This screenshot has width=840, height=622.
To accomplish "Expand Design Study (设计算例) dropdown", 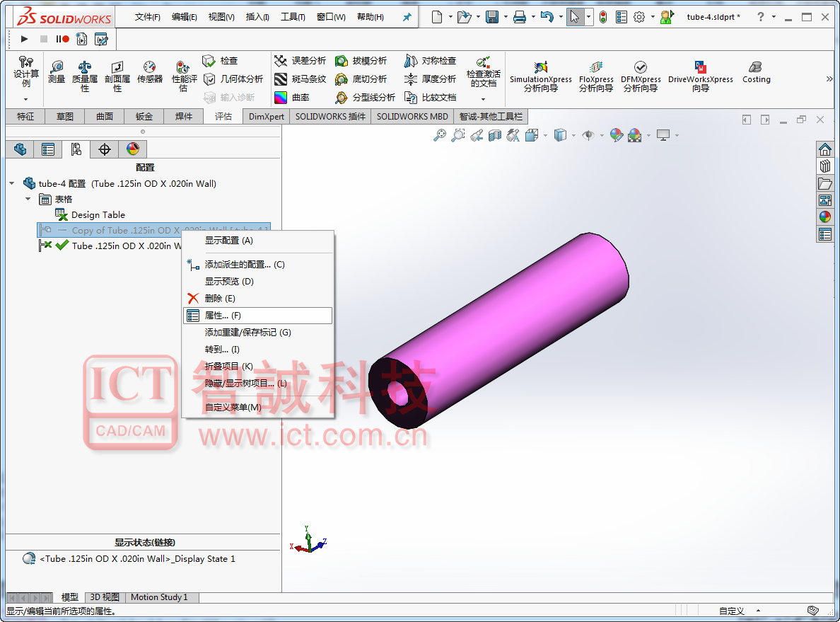I will pos(25,99).
